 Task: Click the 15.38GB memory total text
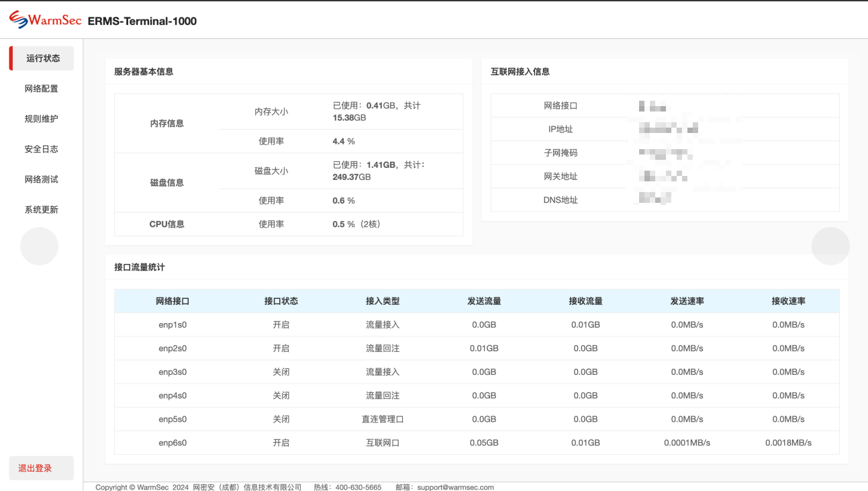(x=349, y=118)
